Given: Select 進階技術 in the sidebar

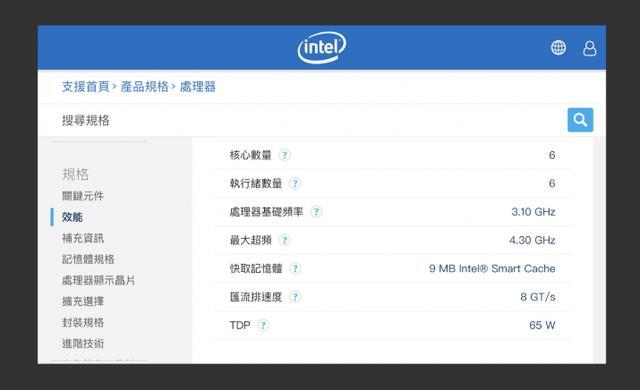Looking at the screenshot, I should 83,343.
